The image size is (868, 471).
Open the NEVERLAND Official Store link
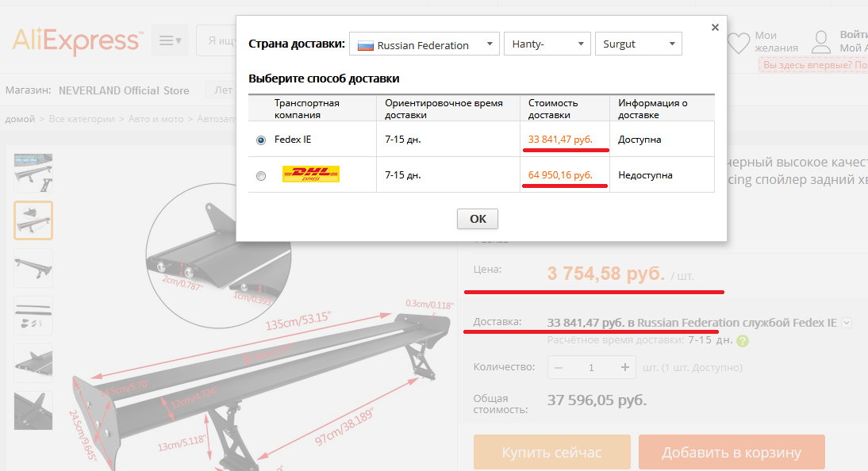[x=124, y=90]
